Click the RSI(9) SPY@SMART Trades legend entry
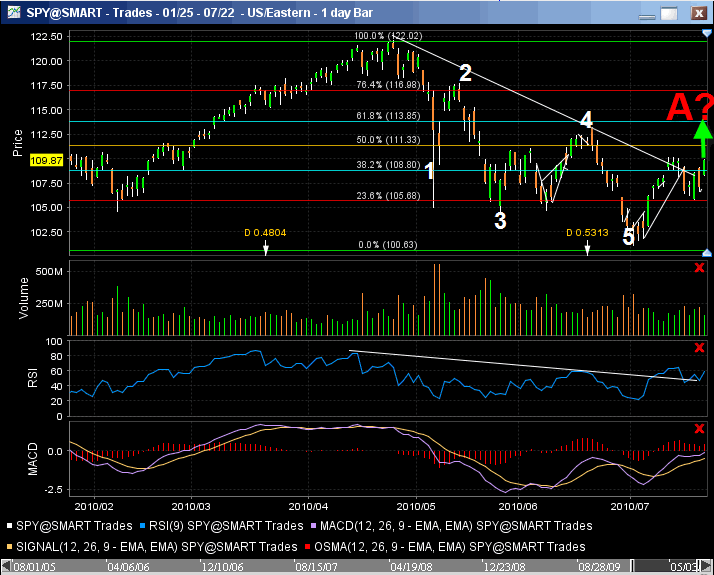This screenshot has width=714, height=575. 221,526
